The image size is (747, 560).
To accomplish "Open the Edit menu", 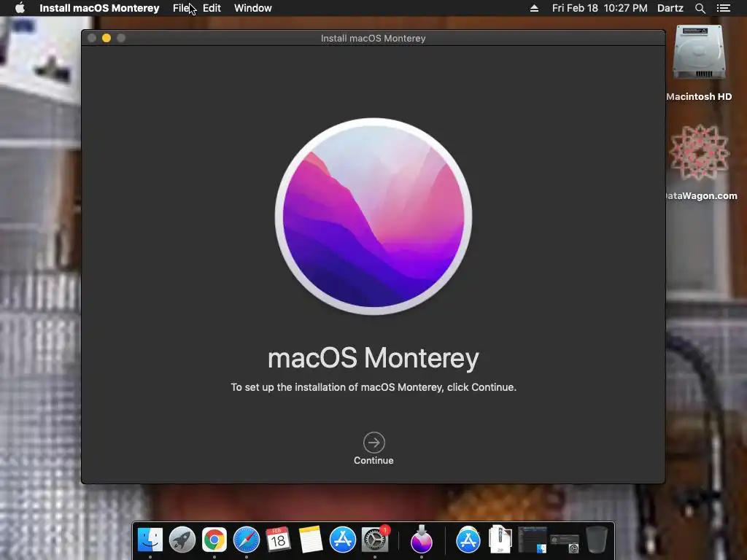I will coord(212,8).
